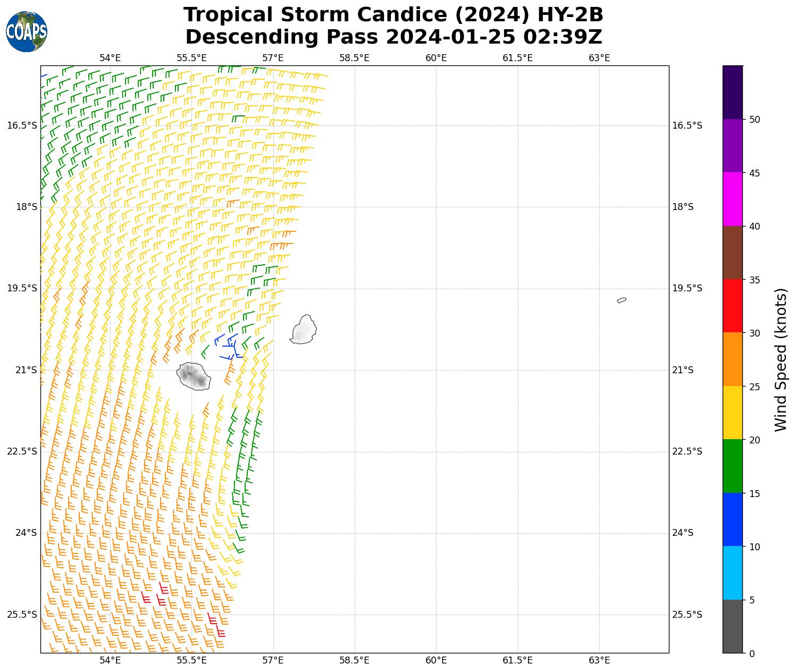Click the gray 0–5 knot colorbar segment
Screen dimensions: 796x672
(x=732, y=626)
